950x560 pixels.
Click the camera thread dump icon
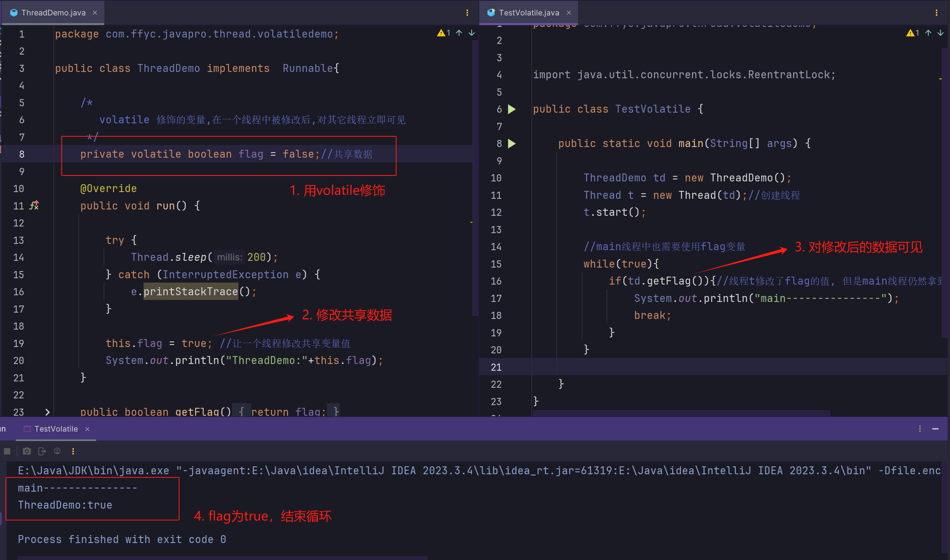[x=27, y=451]
